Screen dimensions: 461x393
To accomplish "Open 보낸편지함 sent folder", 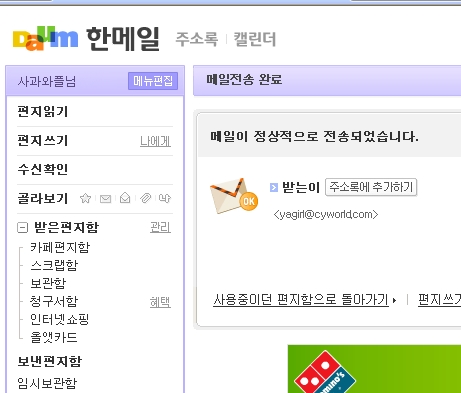I will pyautogui.click(x=50, y=361).
